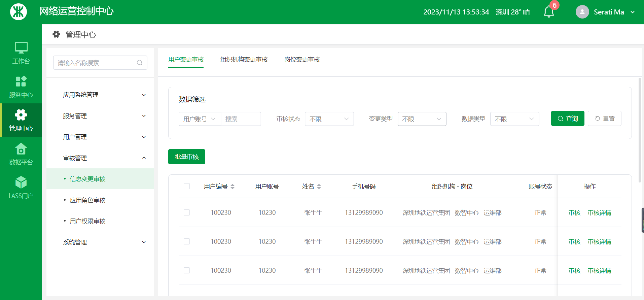
Task: Focus the 搜索 filter input field
Action: pos(241,119)
